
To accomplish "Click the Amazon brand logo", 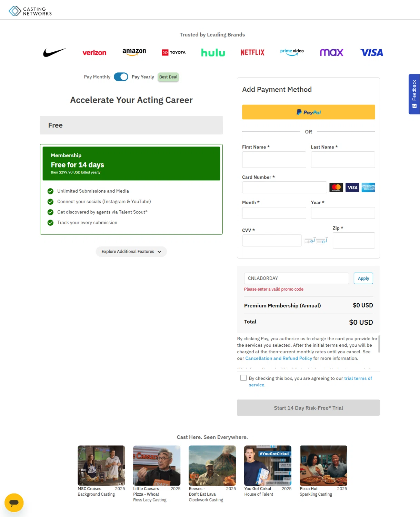I will [134, 52].
